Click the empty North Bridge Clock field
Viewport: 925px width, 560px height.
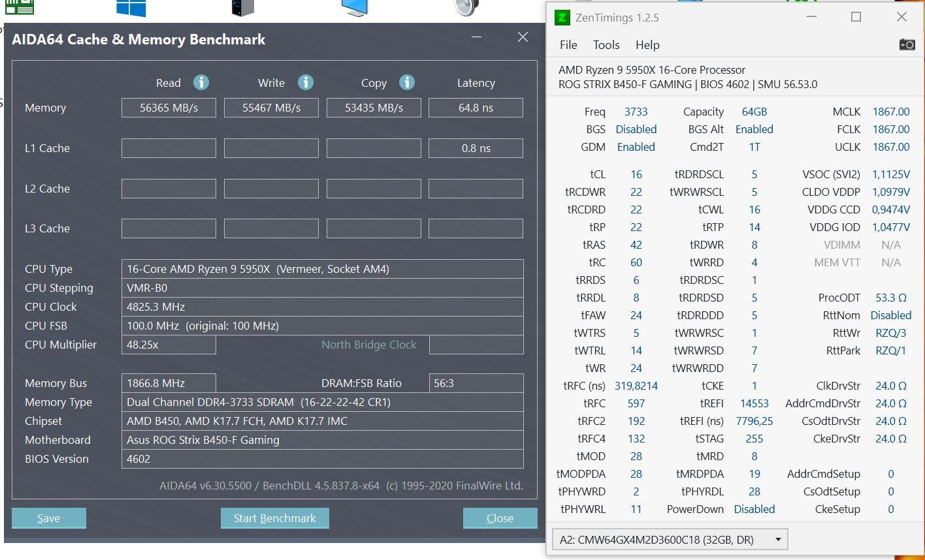pyautogui.click(x=476, y=345)
